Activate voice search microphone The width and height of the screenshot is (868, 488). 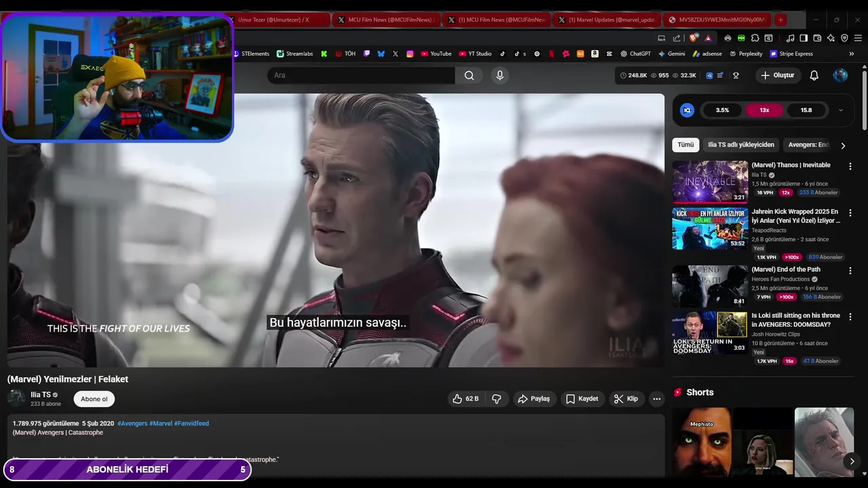500,75
